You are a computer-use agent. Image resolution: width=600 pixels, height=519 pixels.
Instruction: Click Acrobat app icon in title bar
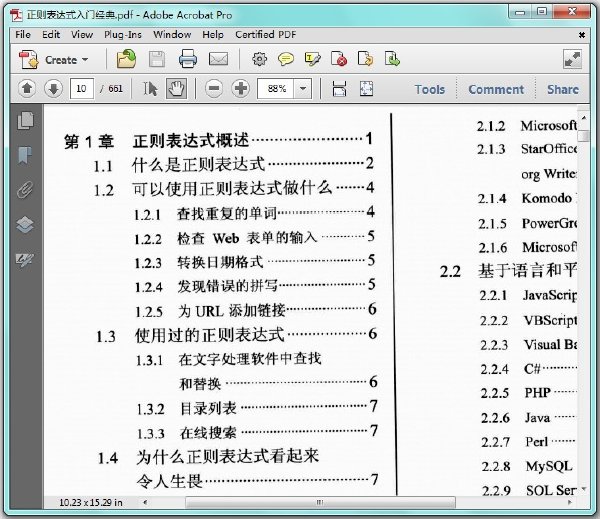16,15
